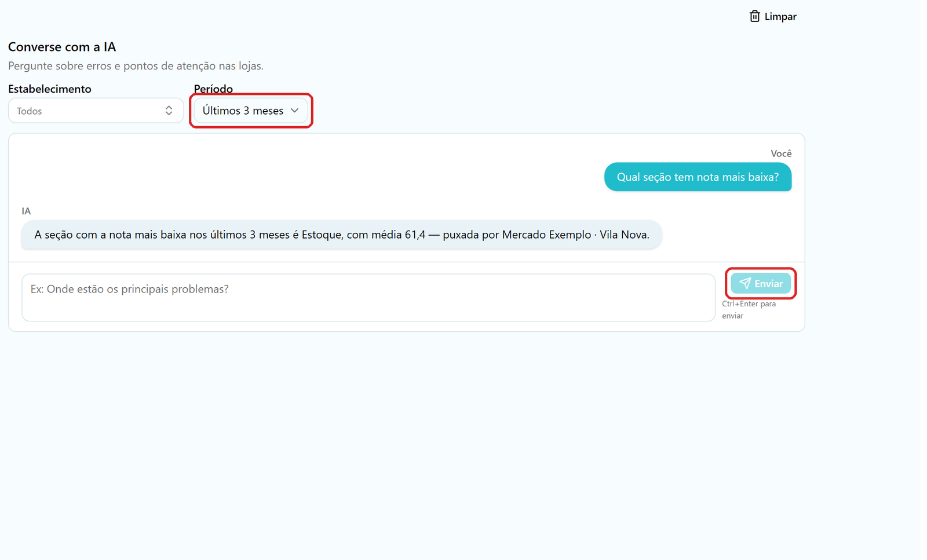
Task: Click the 'Você' sender label
Action: click(781, 153)
